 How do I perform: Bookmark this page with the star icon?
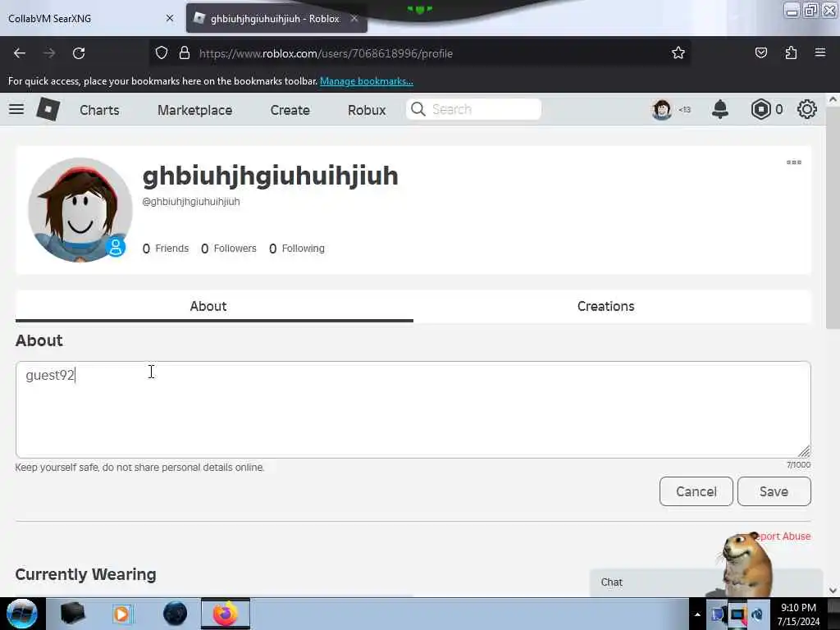coord(678,53)
